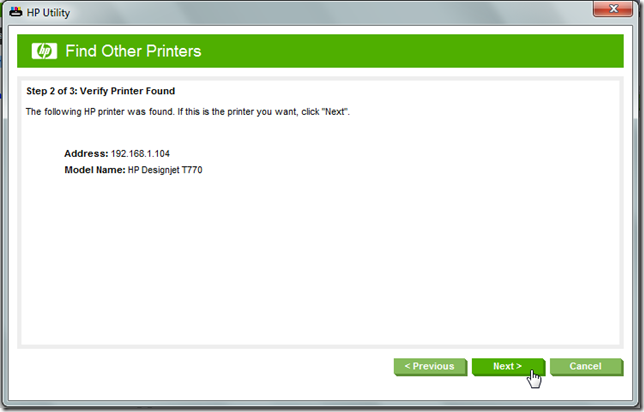Go back using the < Previous button
Viewport: 644px width, 412px height.
(430, 366)
